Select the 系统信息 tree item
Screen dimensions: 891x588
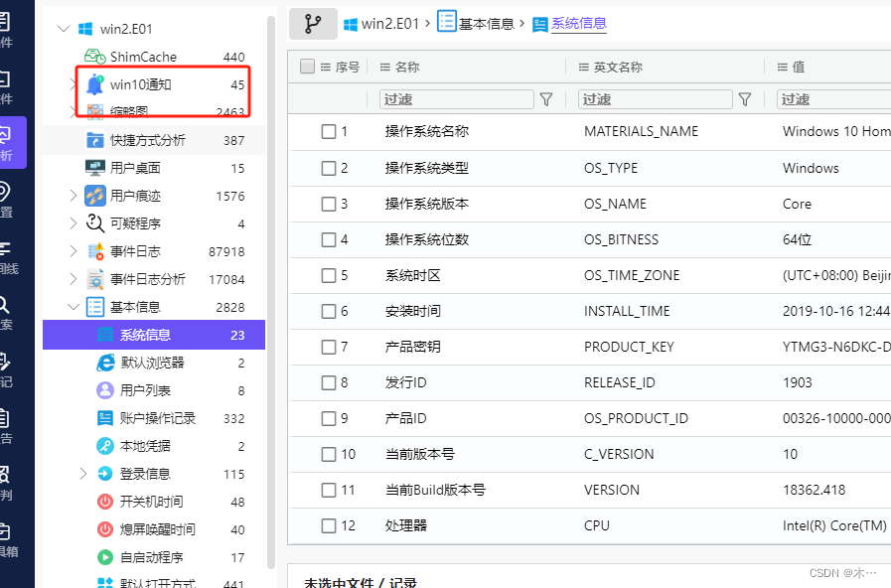[x=154, y=335]
